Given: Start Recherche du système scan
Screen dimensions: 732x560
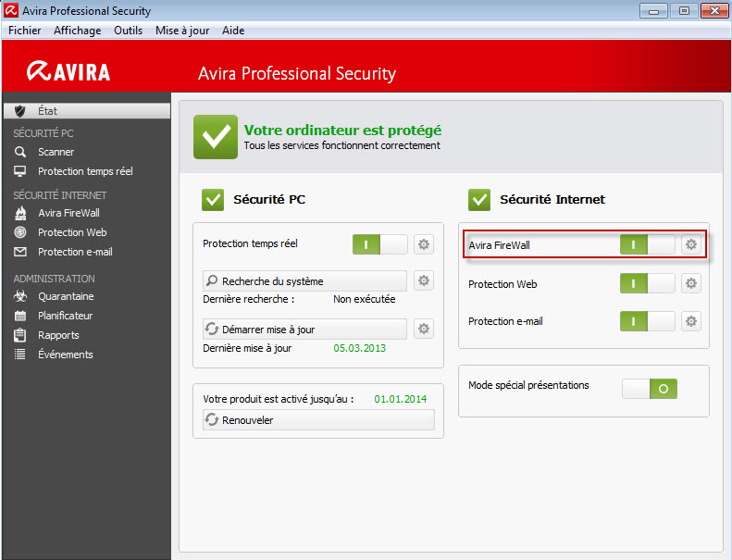Looking at the screenshot, I should click(304, 280).
